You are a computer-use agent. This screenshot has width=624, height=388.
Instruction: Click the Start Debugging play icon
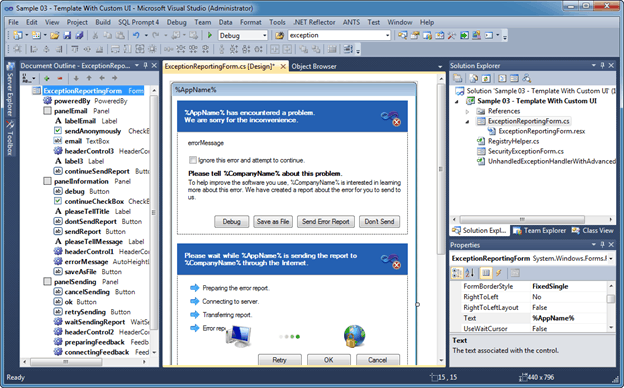[210, 35]
